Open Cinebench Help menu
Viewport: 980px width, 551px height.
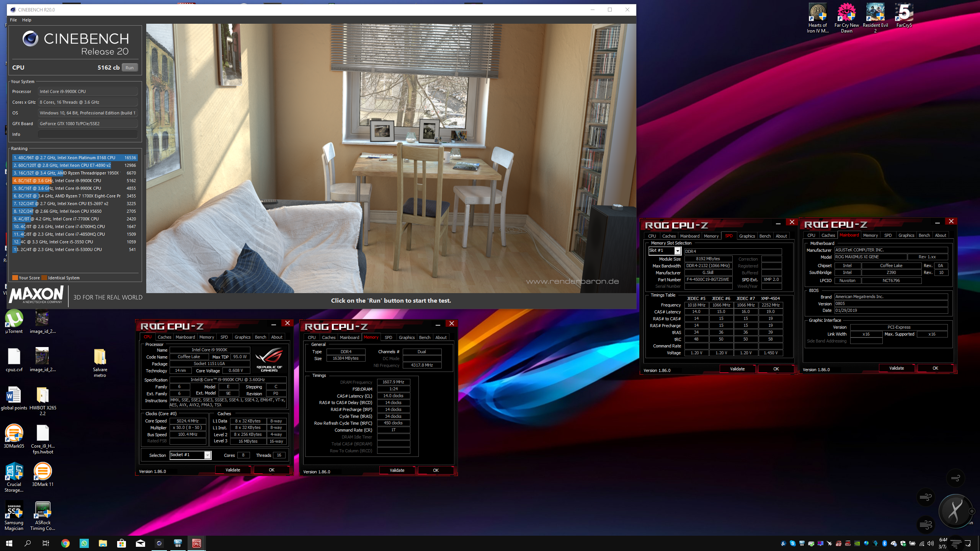[27, 20]
